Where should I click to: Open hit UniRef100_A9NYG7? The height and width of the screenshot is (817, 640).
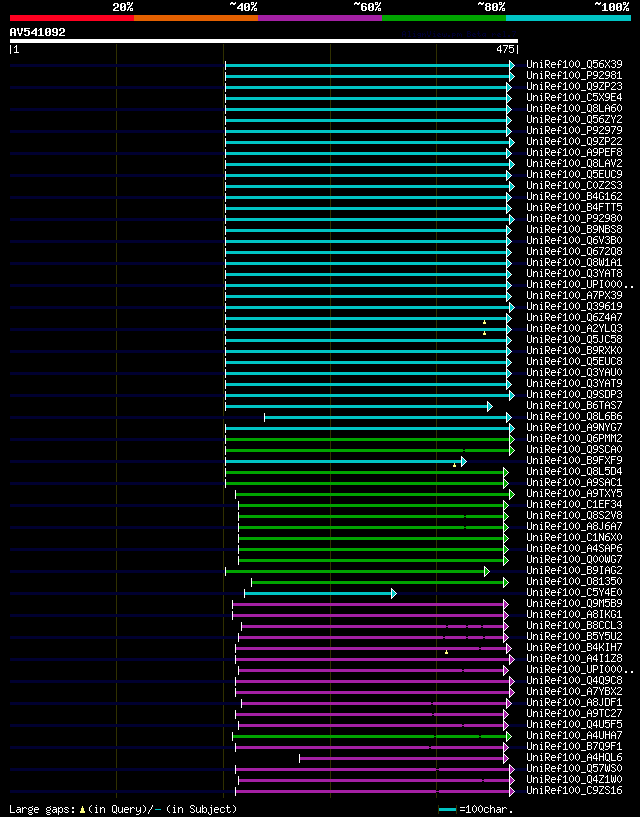[x=574, y=427]
